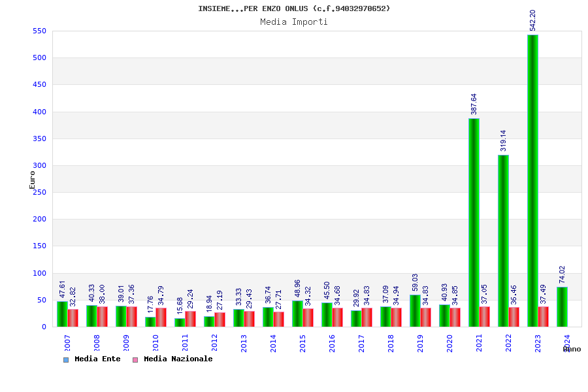Select the red 2010 bar
The image size is (588, 392).
click(161, 317)
